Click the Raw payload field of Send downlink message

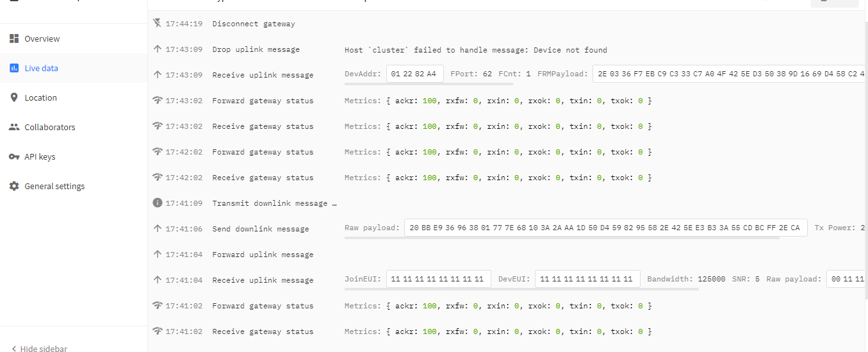(x=605, y=228)
